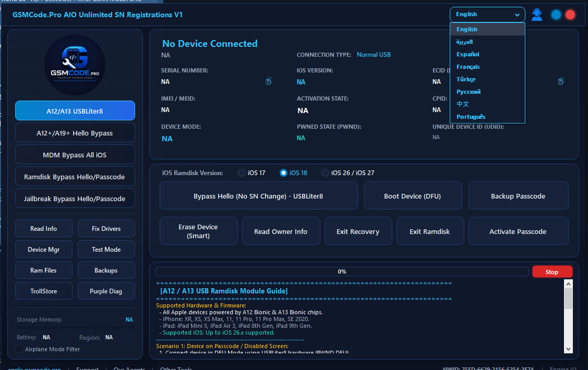Click the No Device Connected heading
This screenshot has width=588, height=370.
[x=210, y=43]
